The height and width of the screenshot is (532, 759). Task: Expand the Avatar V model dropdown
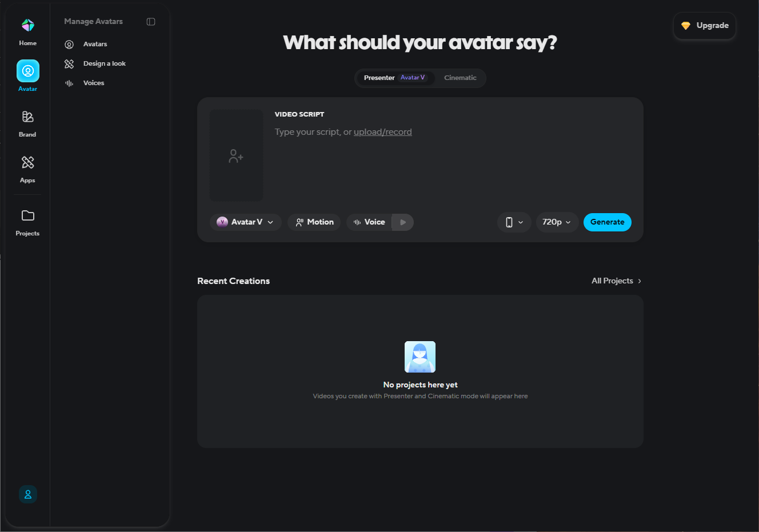pyautogui.click(x=246, y=222)
